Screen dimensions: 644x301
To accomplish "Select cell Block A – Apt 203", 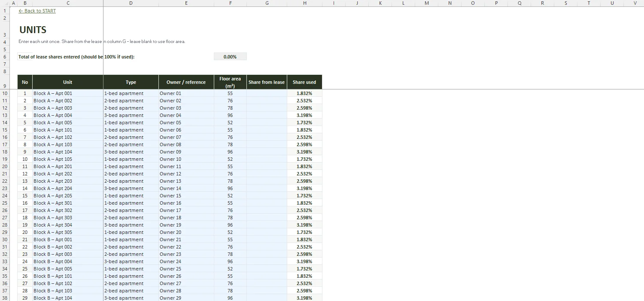I will [x=68, y=181].
